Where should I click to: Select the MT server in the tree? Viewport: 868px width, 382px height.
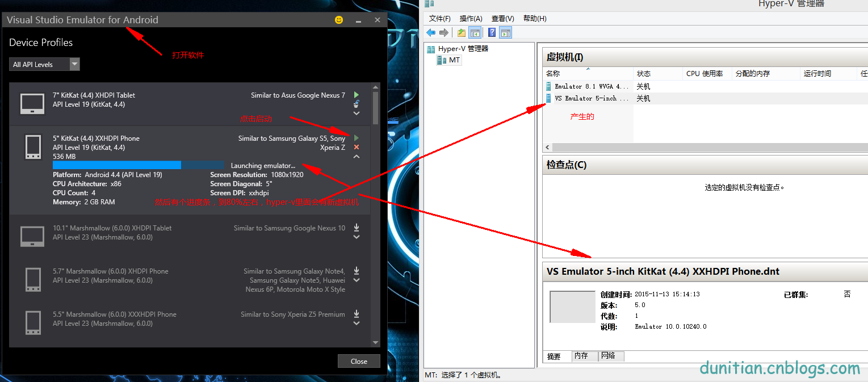coord(448,60)
